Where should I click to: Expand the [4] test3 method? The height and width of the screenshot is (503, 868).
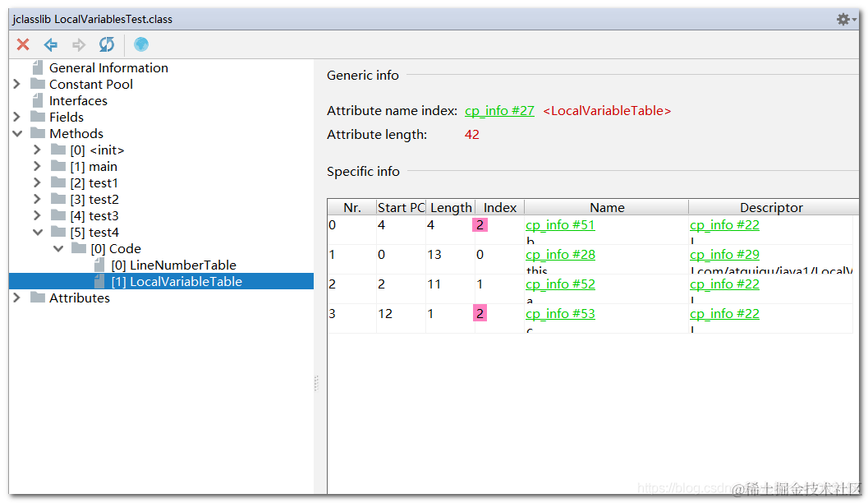pyautogui.click(x=37, y=215)
